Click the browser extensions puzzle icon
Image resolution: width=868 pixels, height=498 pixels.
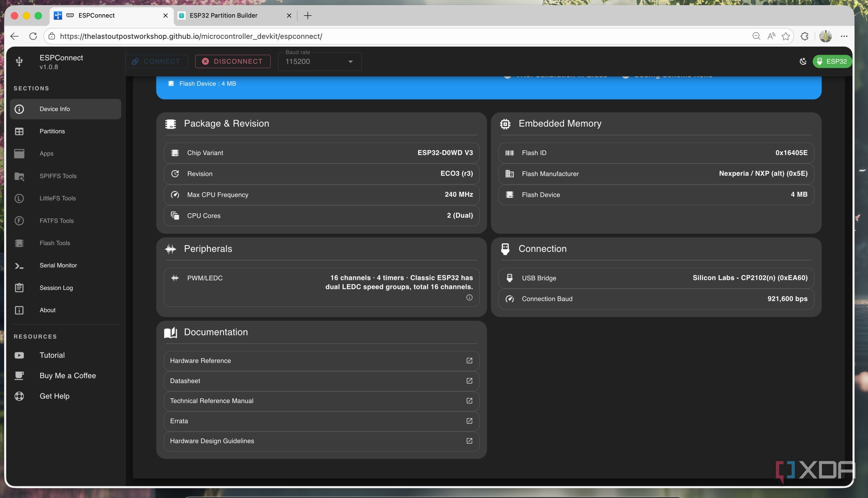(804, 36)
